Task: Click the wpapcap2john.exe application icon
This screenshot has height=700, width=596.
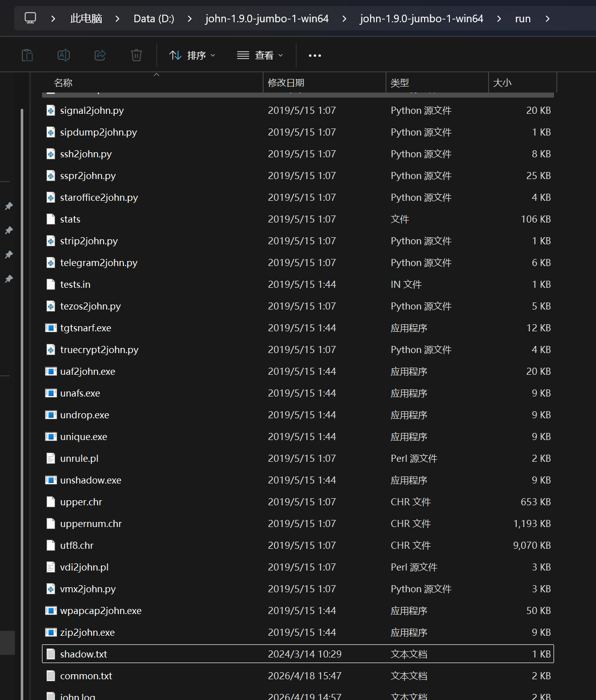Action: tap(51, 610)
